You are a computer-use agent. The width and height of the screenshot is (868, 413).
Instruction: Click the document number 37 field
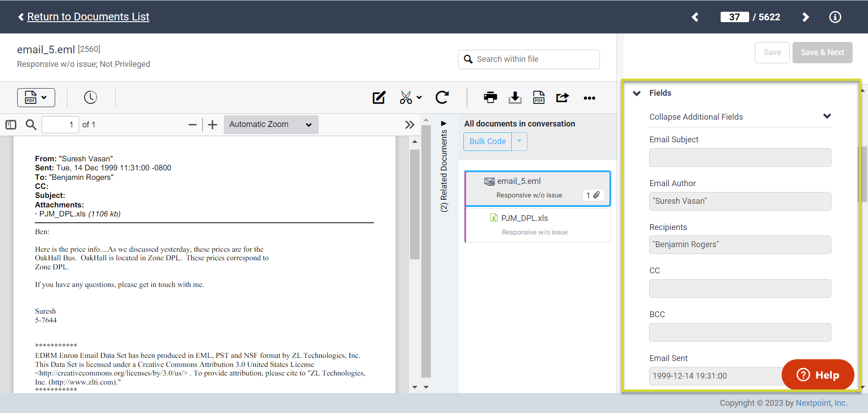(735, 17)
